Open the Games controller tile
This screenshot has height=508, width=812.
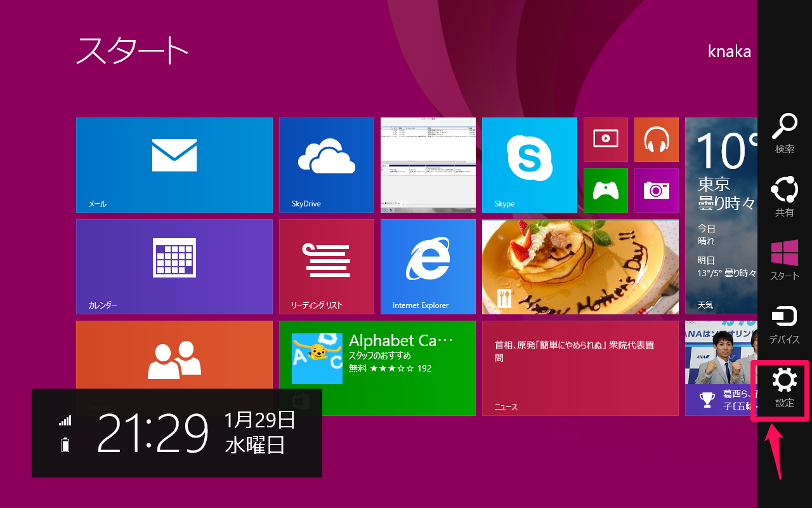point(606,190)
